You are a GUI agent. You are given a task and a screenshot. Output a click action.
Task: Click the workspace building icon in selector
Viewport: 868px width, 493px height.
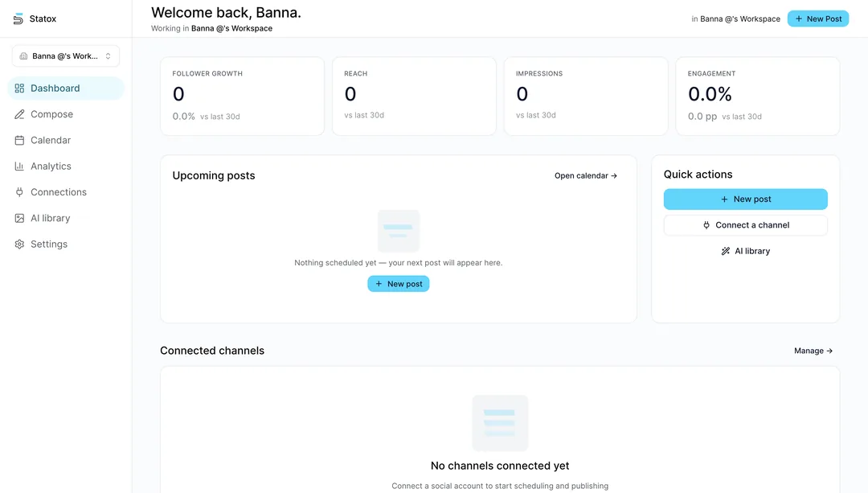pos(23,56)
